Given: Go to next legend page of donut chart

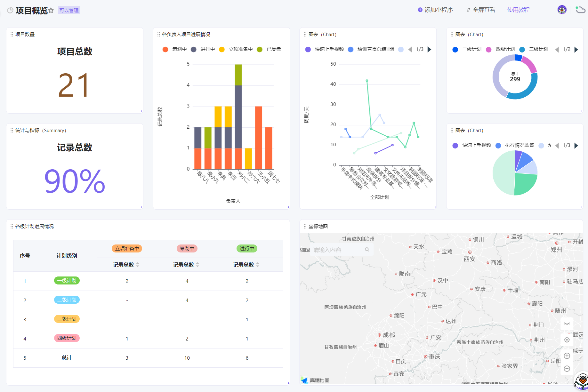Looking at the screenshot, I should point(576,50).
